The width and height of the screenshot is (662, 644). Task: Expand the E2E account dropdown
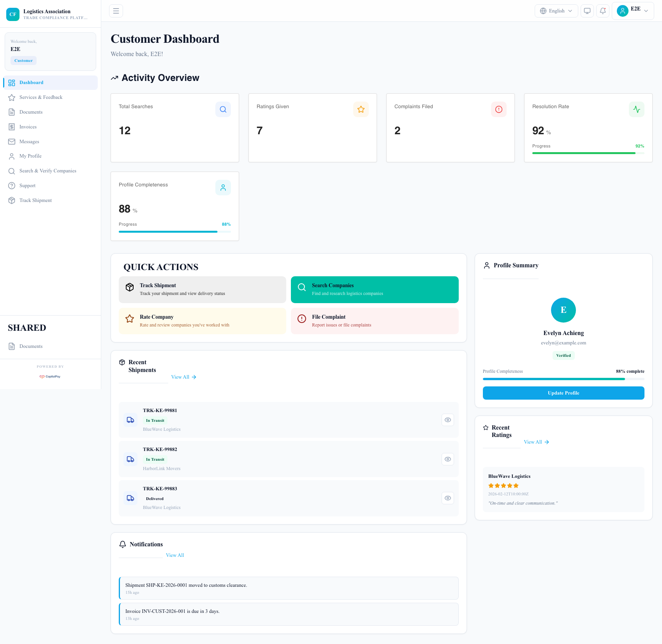(x=632, y=11)
